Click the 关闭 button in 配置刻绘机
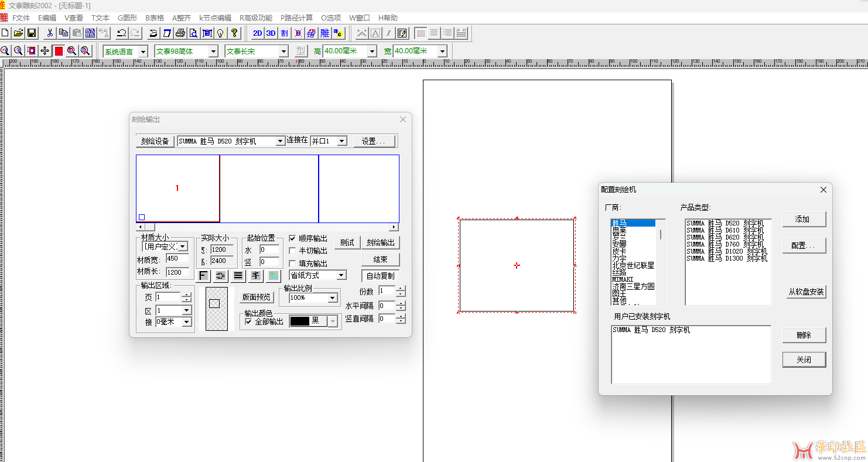Image resolution: width=868 pixels, height=462 pixels. click(804, 360)
